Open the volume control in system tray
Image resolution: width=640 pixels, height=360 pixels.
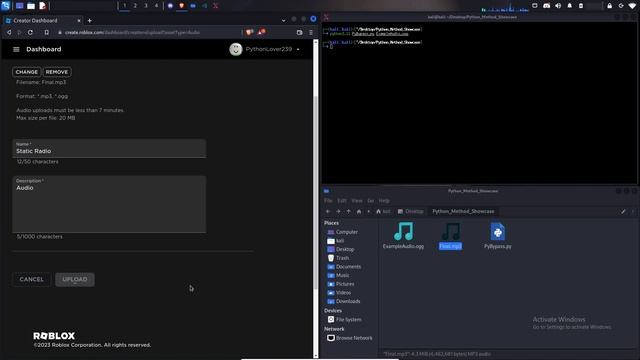pos(558,6)
